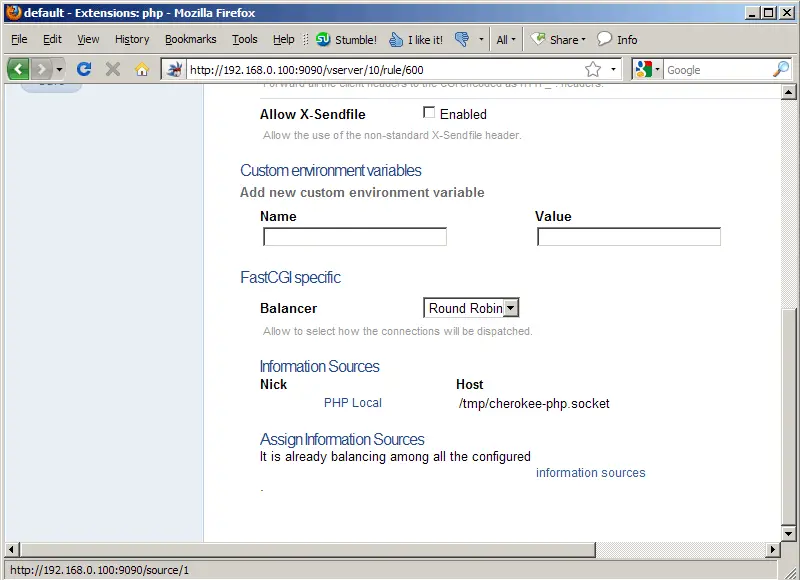Click the search magnifier icon

point(781,69)
